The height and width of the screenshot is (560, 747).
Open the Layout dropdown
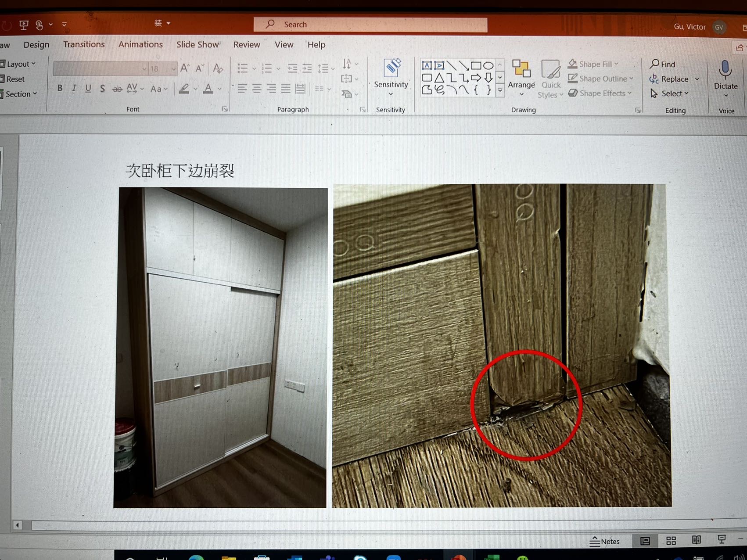[x=18, y=64]
